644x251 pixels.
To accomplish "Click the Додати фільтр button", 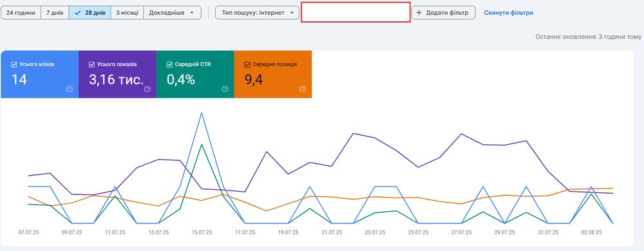I will click(444, 13).
